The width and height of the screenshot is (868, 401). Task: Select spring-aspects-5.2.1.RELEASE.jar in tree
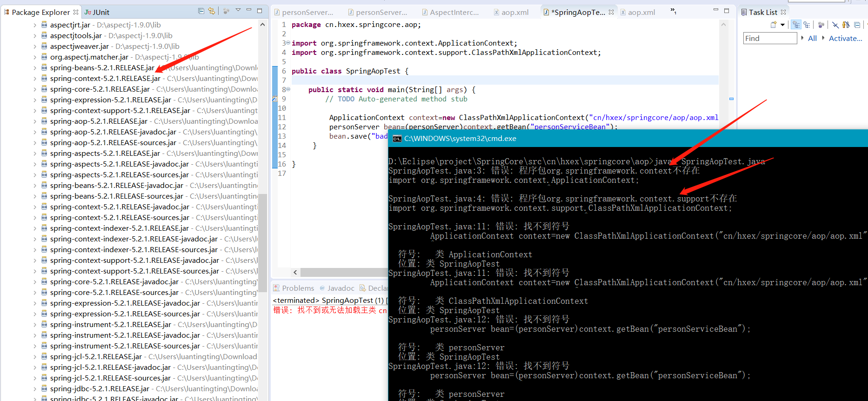pos(105,154)
